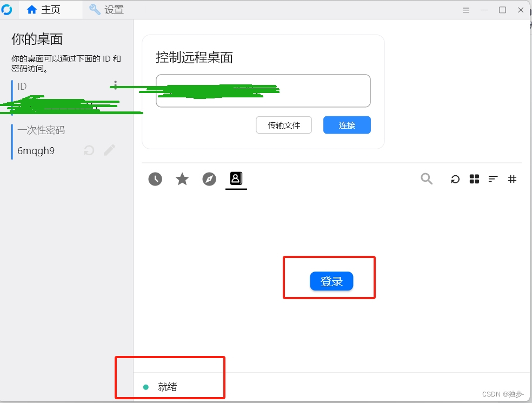Maximize the RustDesk window

502,10
